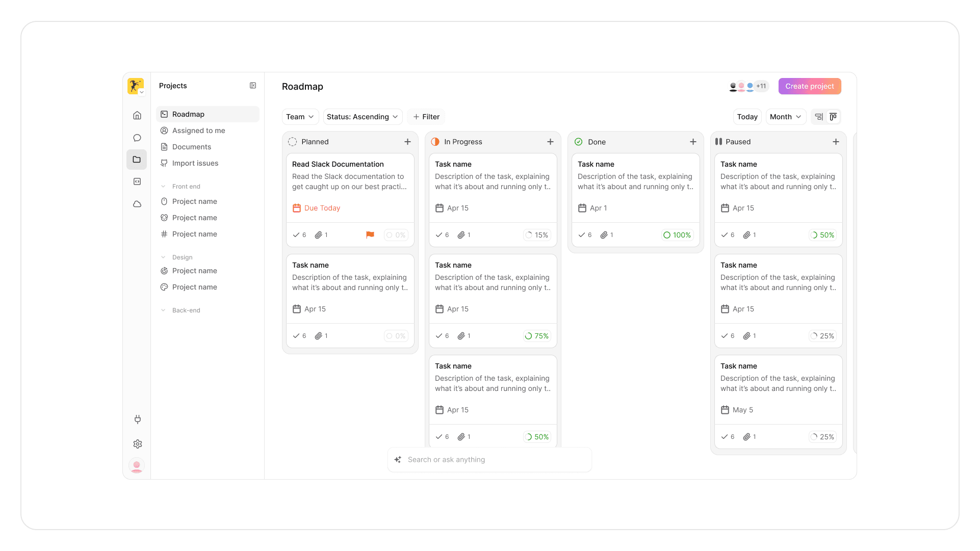Click the Create project button

coord(809,86)
